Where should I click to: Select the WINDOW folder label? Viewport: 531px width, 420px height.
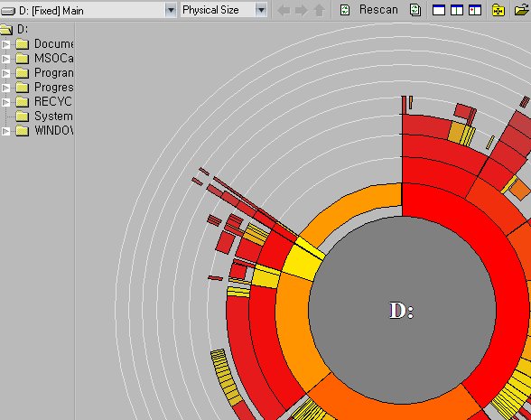click(53, 131)
